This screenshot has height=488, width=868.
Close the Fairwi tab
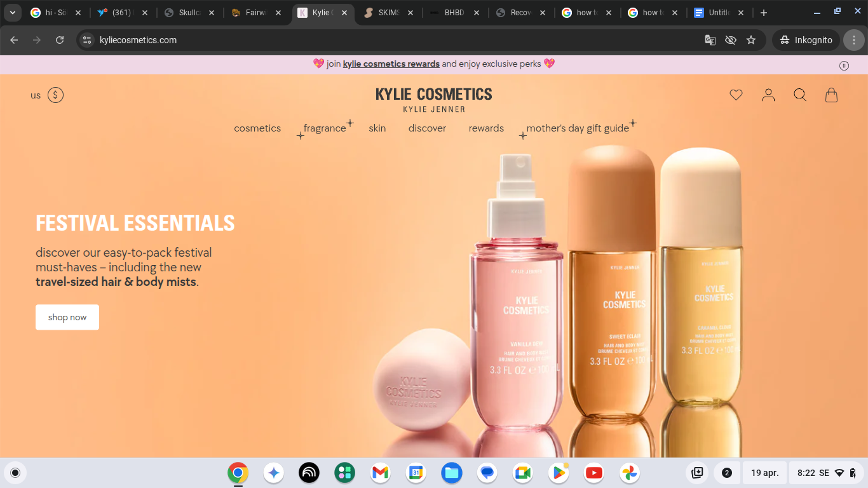click(278, 13)
